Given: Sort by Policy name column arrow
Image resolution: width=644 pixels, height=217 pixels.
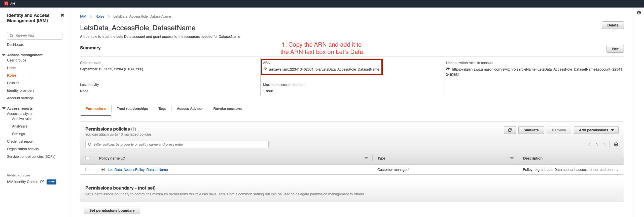Looking at the screenshot, I should [x=366, y=158].
